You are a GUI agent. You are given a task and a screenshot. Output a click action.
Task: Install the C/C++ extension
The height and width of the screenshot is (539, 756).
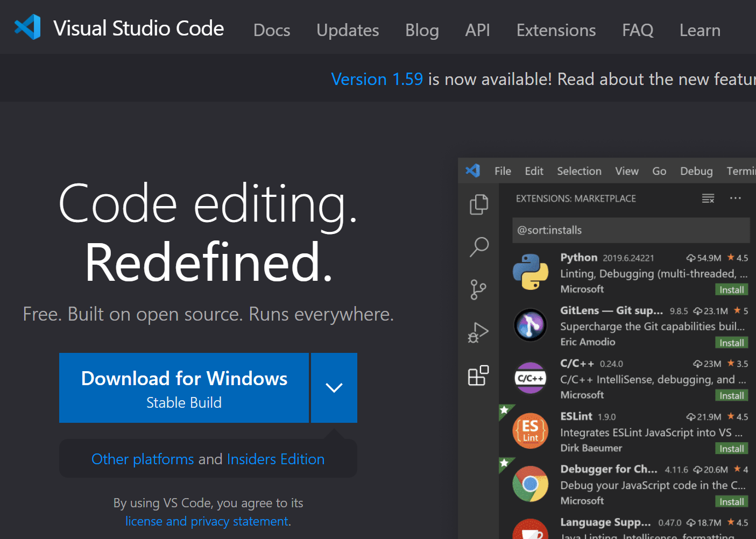[x=732, y=396]
